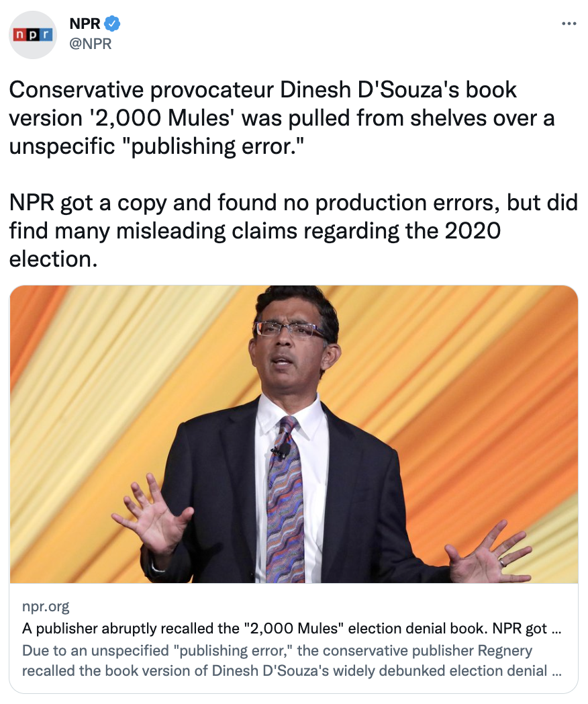Click the red 'n' in the NPR logo

pyautogui.click(x=19, y=35)
